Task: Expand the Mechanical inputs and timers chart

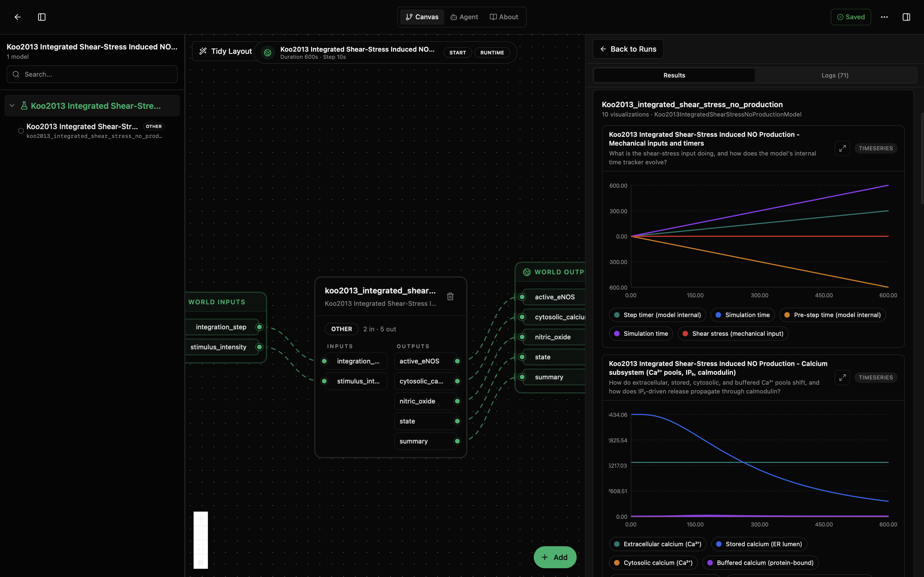Action: [842, 148]
